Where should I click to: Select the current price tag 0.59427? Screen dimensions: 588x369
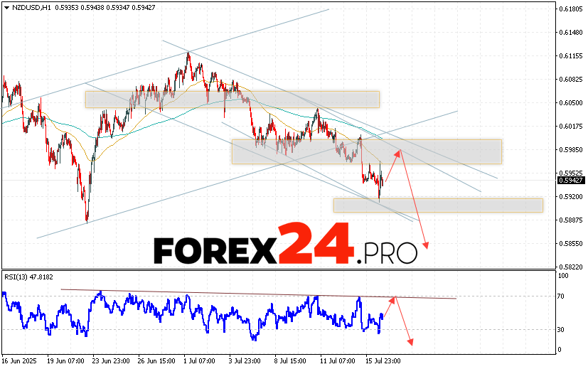click(570, 181)
